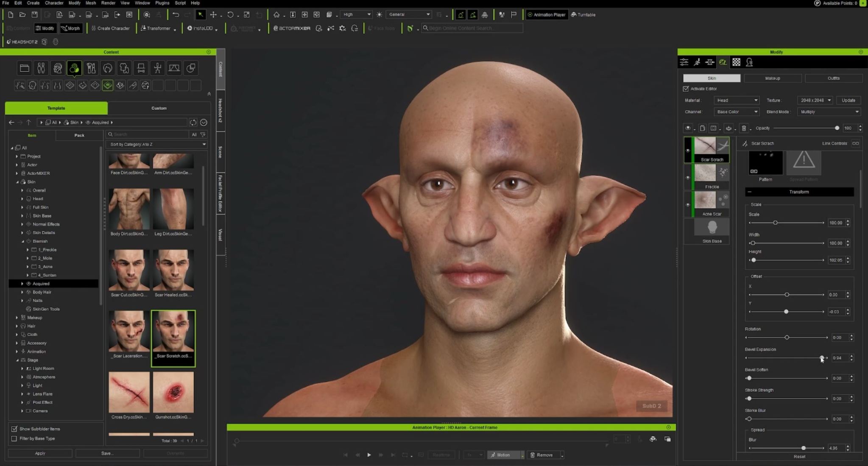Click the Turntable button

[583, 14]
